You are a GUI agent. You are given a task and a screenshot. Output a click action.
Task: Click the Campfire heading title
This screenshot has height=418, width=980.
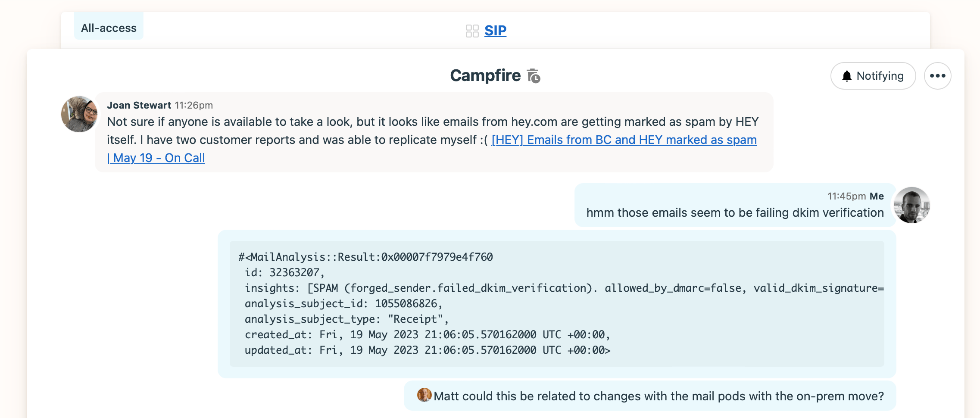485,75
